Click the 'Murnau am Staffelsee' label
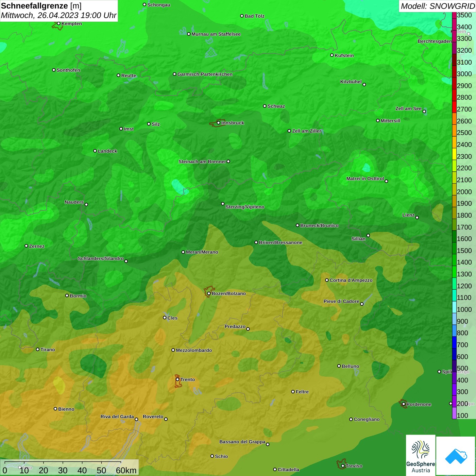The width and height of the screenshot is (476, 476). point(216,34)
